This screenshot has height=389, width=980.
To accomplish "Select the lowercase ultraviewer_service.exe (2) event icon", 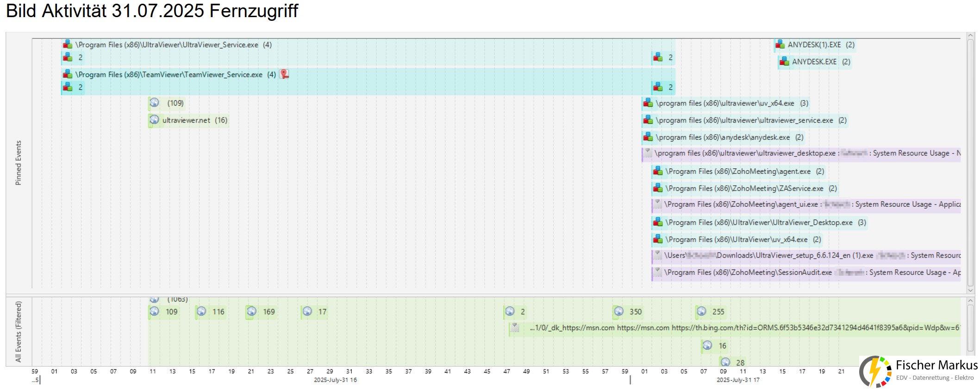I will [648, 120].
